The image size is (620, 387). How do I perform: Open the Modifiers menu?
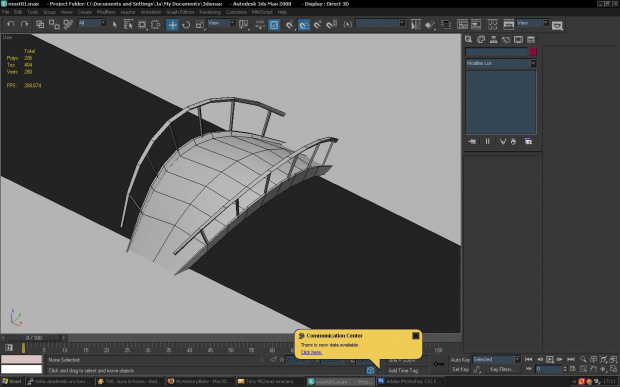[106, 12]
